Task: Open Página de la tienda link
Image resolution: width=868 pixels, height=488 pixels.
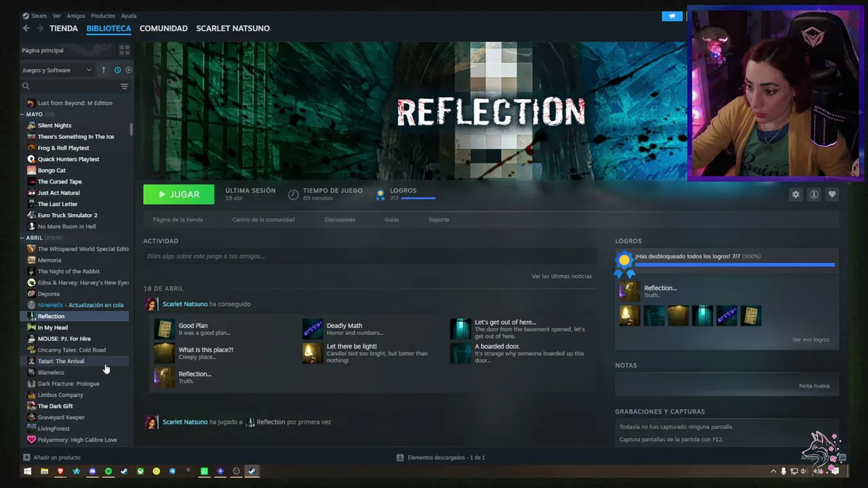Action: point(178,220)
